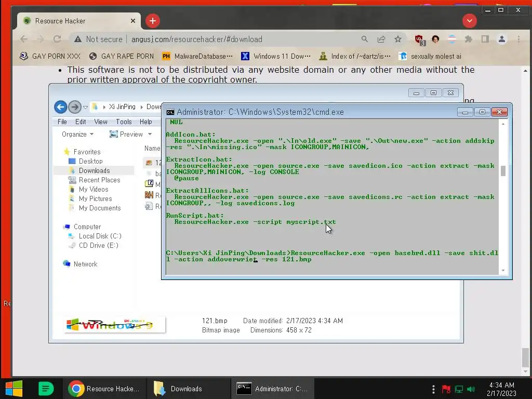Viewport: 532px width, 399px height.
Task: Focus the angusj.com address bar
Action: pos(197,39)
